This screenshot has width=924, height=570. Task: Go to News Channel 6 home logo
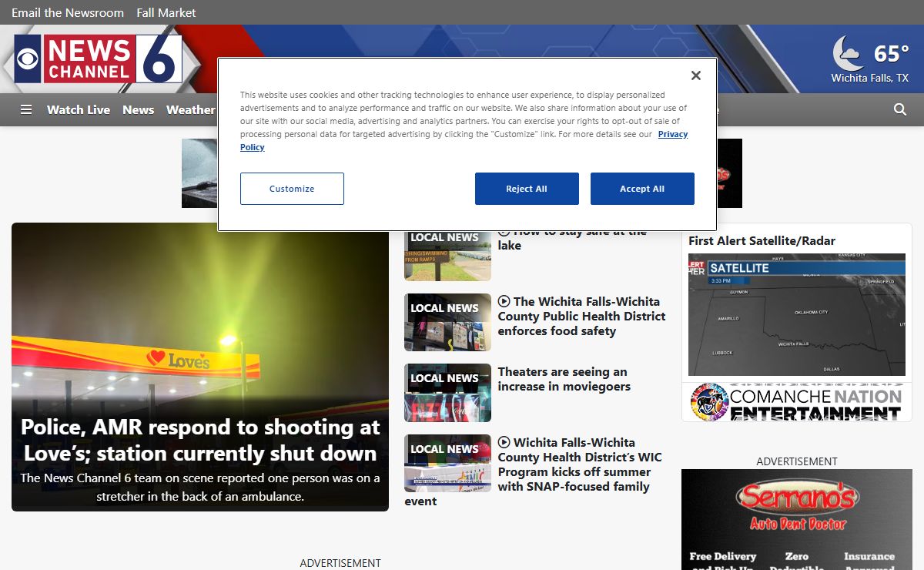pos(99,59)
